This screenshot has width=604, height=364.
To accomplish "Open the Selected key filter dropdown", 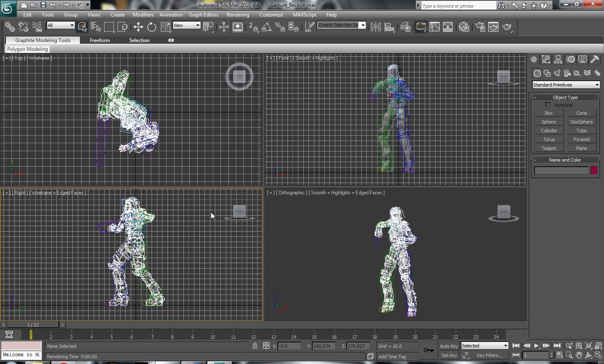I will (485, 346).
